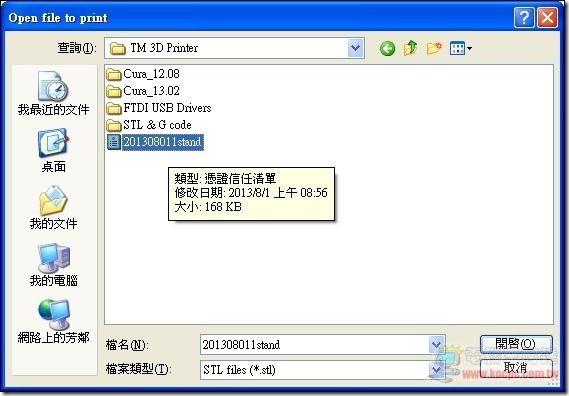569x396 pixels.
Task: Click the STL & G code folder name
Action: (157, 125)
